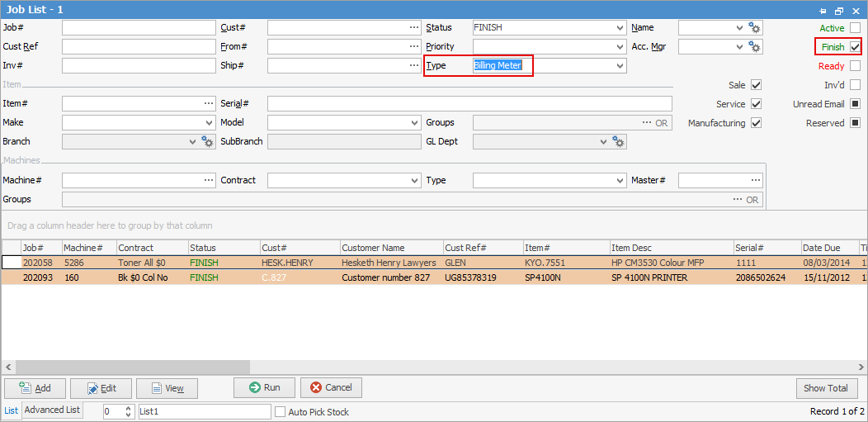Open settings gear next to Acc. Mgr field

(754, 47)
